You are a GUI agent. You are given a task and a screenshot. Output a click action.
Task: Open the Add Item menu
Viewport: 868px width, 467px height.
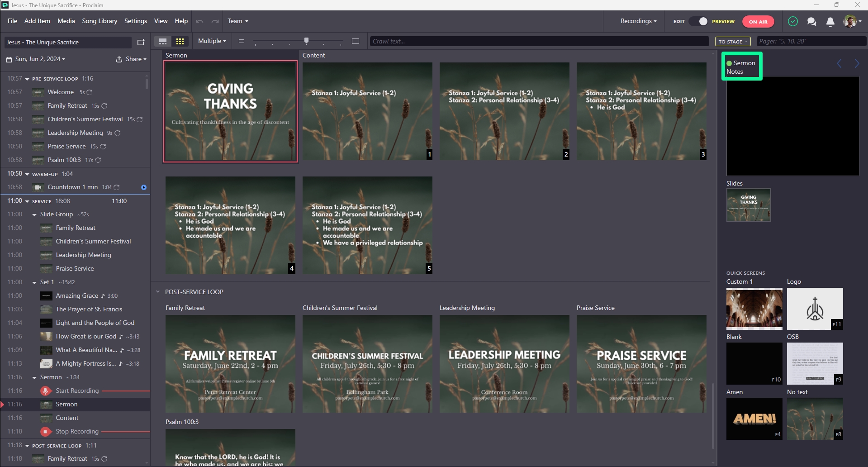click(x=37, y=21)
